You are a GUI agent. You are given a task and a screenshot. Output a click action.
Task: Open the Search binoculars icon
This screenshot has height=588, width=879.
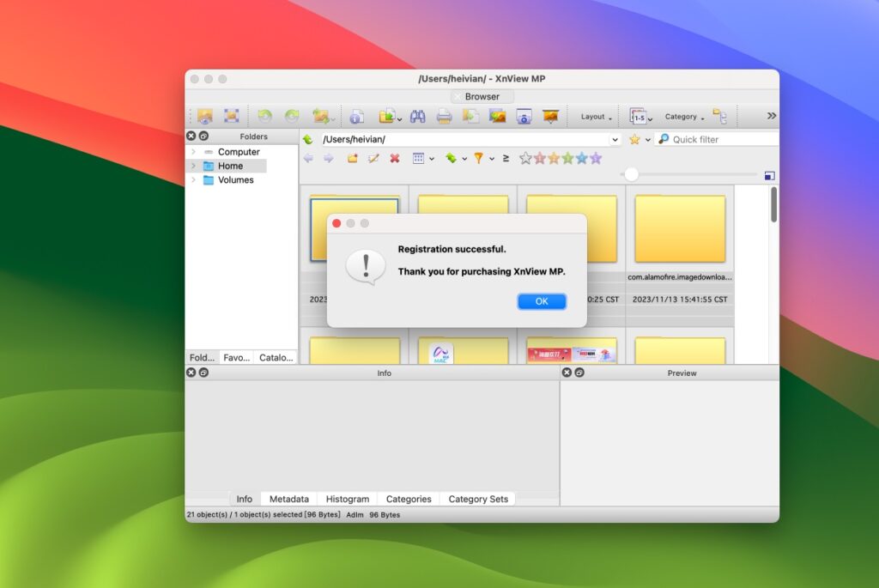pyautogui.click(x=418, y=116)
